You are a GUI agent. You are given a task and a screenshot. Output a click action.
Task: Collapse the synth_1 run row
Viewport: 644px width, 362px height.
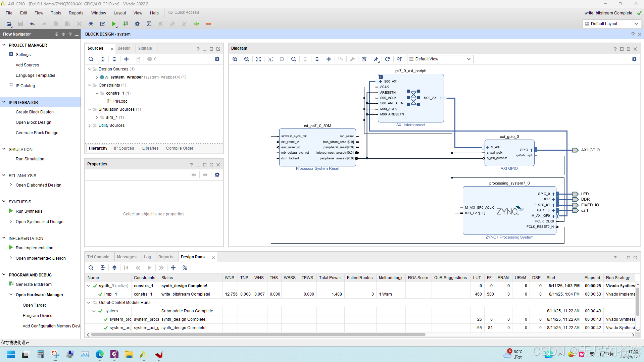[89, 286]
